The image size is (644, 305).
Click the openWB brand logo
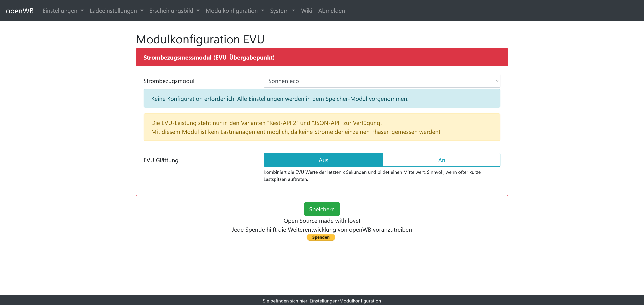[20, 11]
